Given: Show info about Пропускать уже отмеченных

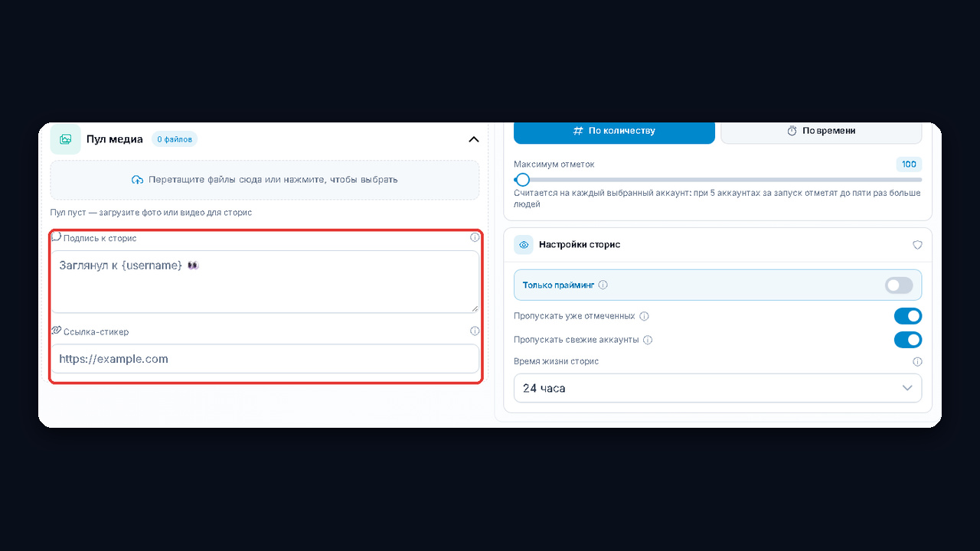Looking at the screenshot, I should 644,316.
